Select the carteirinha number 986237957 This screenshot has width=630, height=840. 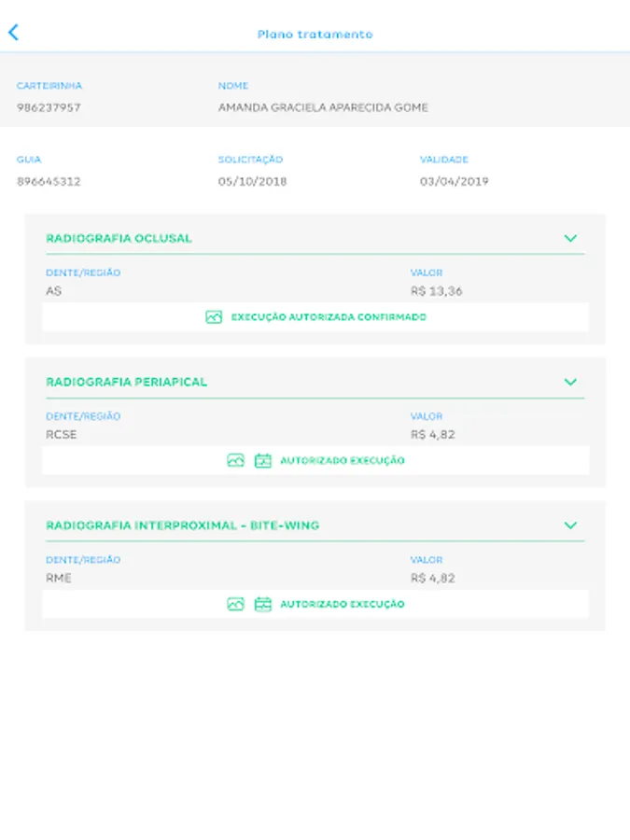click(49, 107)
